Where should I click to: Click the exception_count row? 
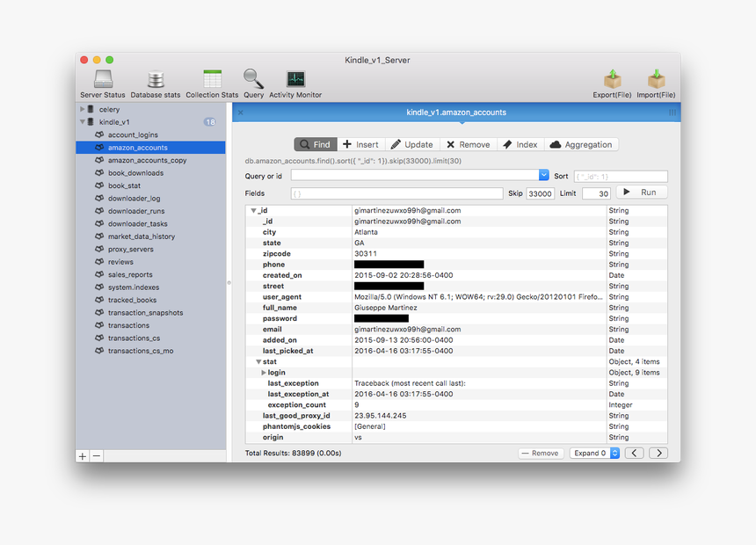pos(456,404)
